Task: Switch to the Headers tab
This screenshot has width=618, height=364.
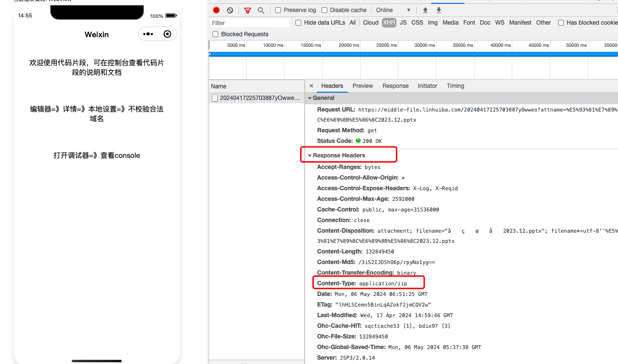Action: point(332,86)
